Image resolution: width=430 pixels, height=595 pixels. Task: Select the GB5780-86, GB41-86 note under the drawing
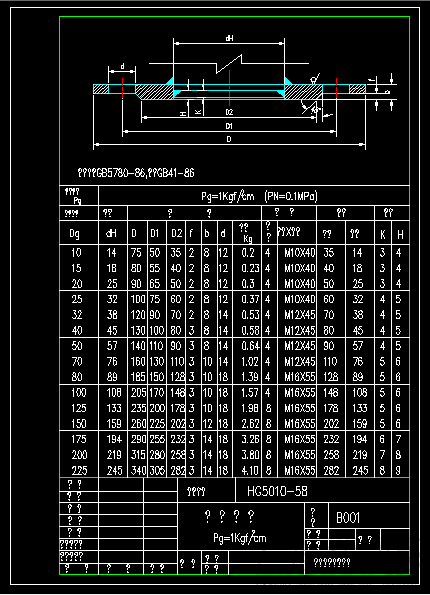136,173
